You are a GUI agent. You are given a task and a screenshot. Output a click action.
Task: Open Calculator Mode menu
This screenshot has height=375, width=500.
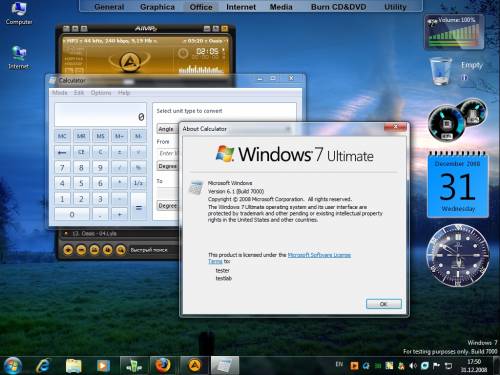tap(60, 93)
